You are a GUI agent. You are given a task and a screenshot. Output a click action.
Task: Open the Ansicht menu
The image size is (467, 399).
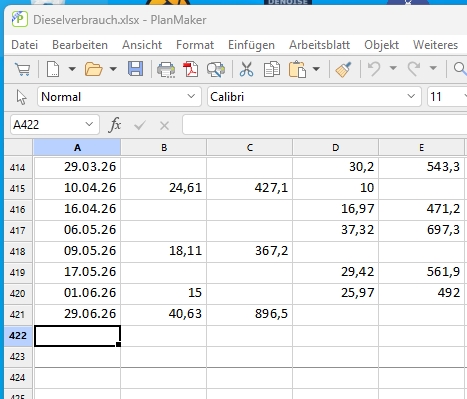point(142,45)
